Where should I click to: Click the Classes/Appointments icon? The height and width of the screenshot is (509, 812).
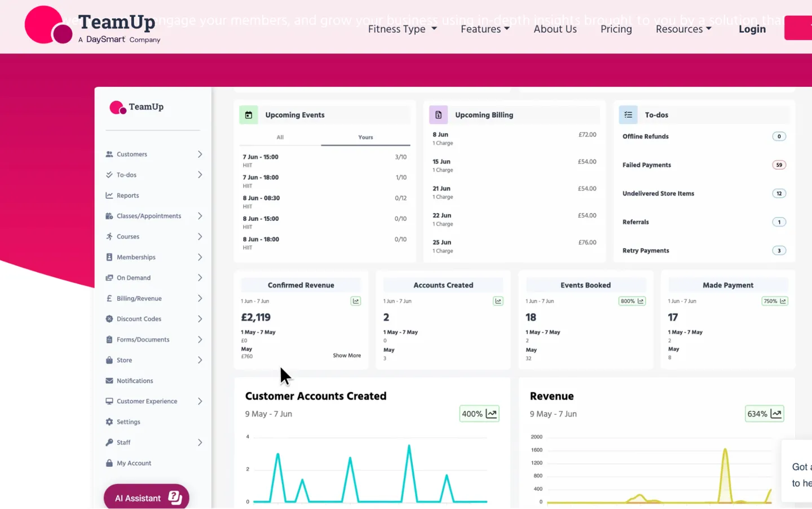tap(109, 216)
